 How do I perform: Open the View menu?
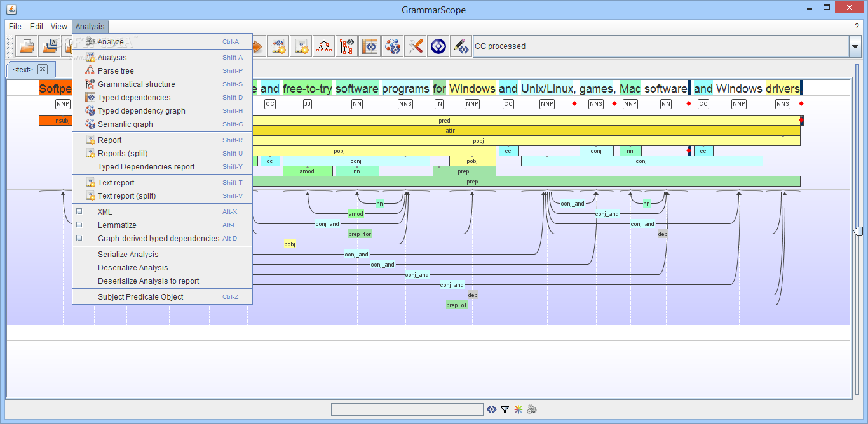(x=59, y=27)
